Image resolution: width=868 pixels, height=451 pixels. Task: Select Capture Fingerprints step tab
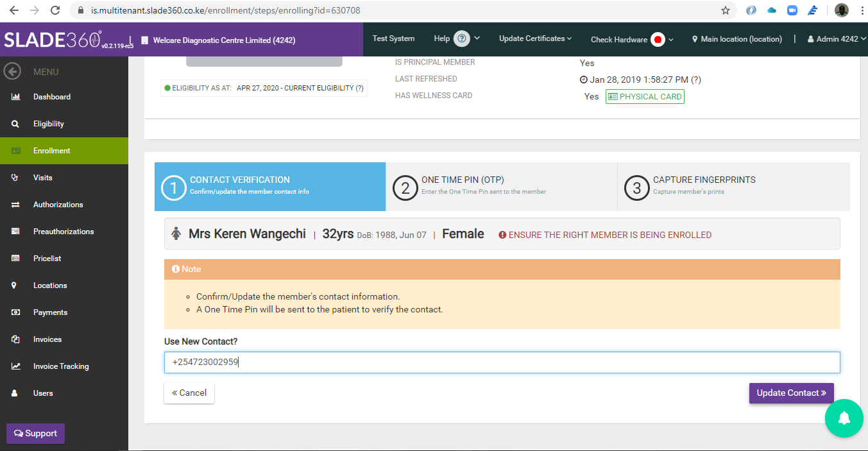[733, 187]
